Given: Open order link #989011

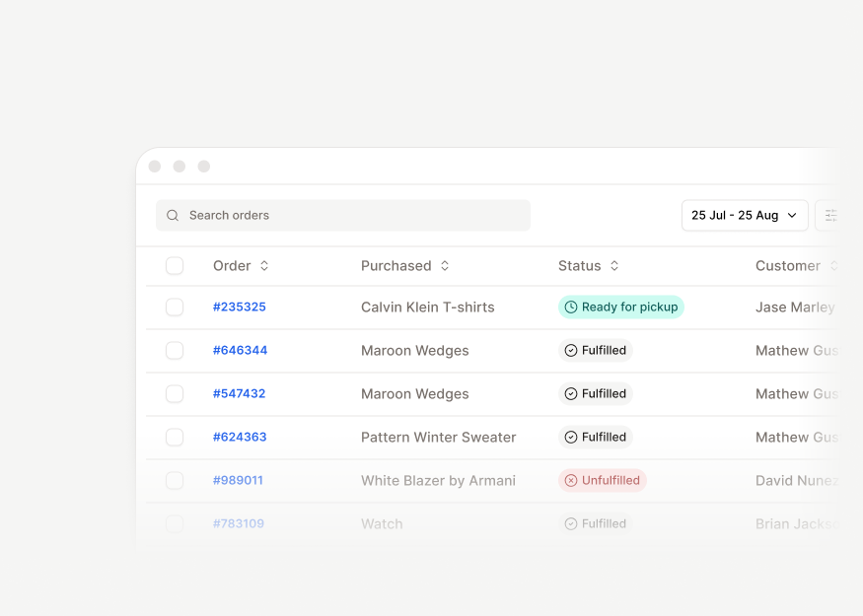Looking at the screenshot, I should 238,480.
